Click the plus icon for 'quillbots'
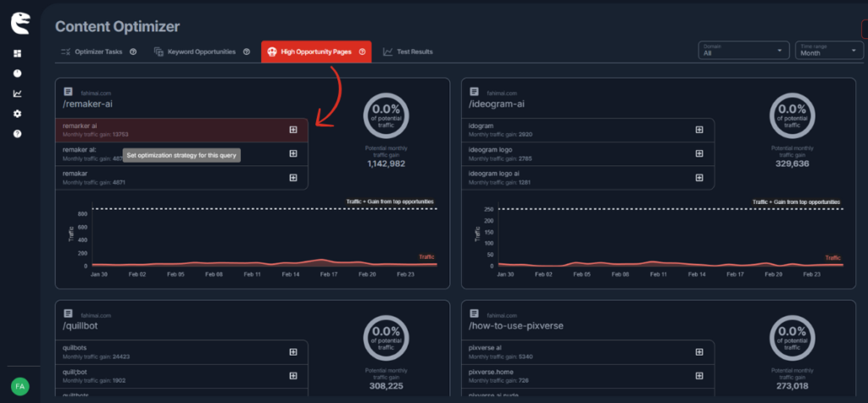The image size is (868, 403). click(x=293, y=351)
